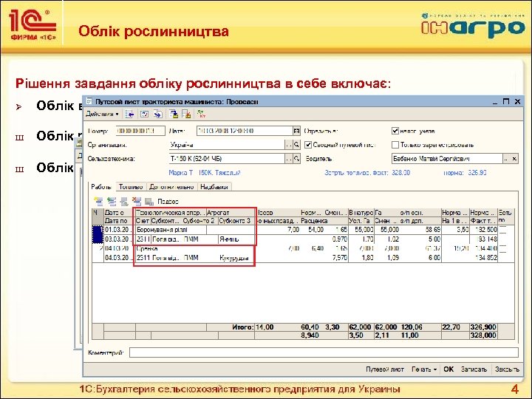Click the add row icon in the table toolbar
Viewport: 532px width, 399px height.
[98, 202]
